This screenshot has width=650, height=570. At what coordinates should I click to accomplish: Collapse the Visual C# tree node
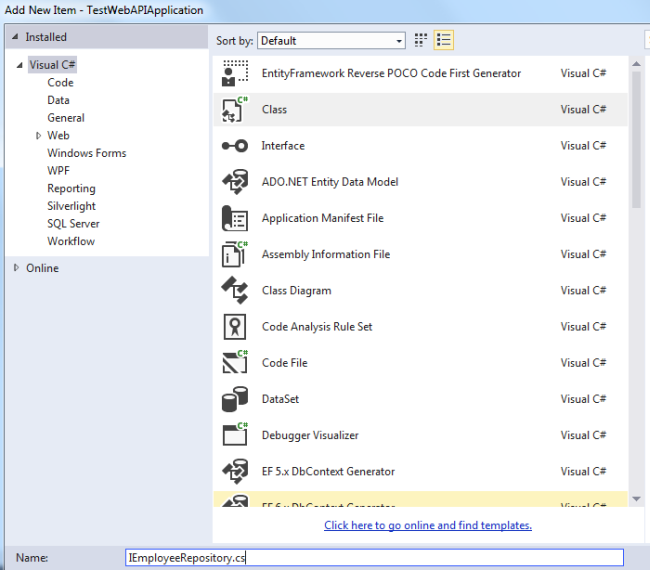20,65
